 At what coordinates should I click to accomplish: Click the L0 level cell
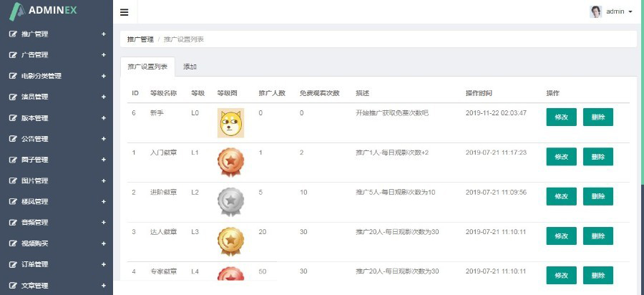(x=195, y=113)
